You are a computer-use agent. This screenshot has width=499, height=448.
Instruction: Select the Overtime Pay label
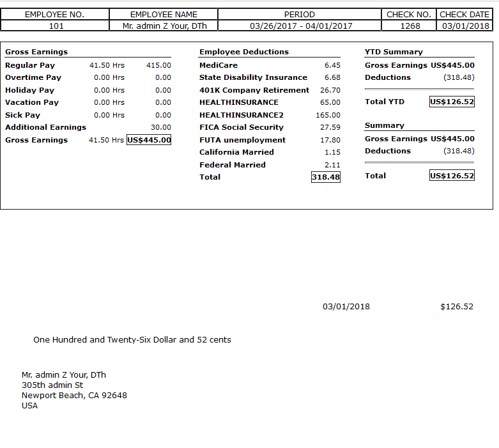click(33, 77)
